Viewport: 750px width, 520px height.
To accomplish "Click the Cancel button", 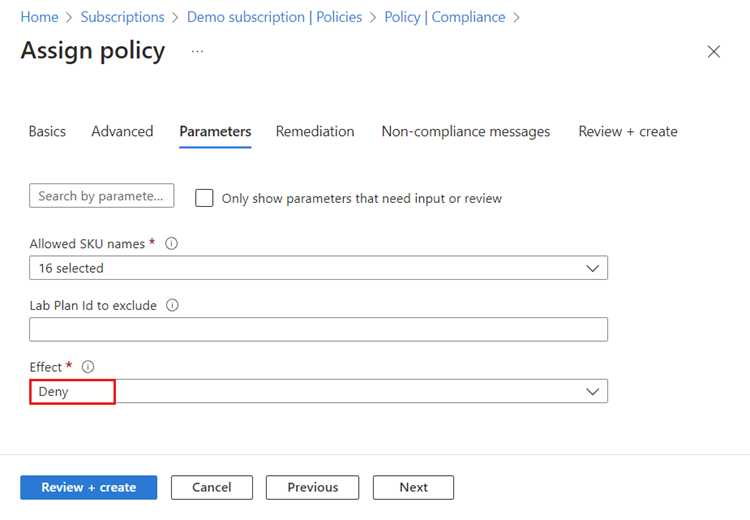I will 212,487.
